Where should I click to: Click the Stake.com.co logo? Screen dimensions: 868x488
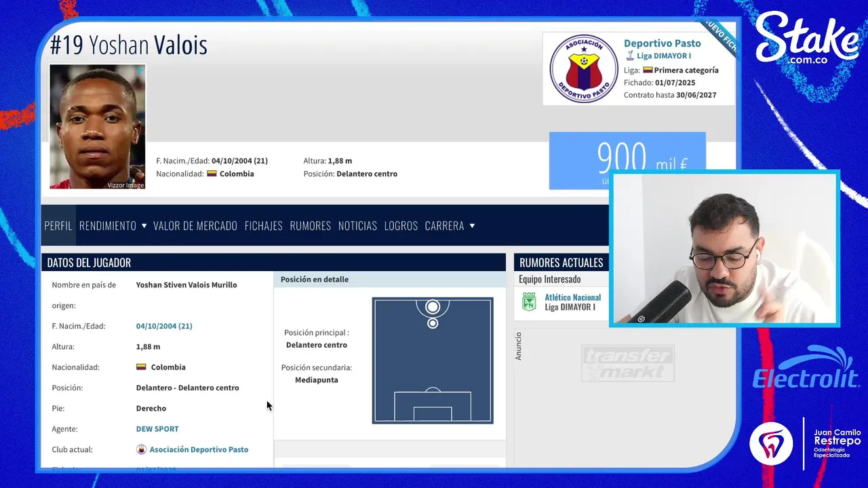coord(807,39)
